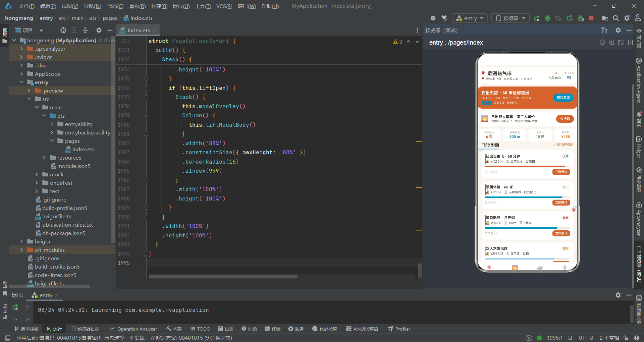Open the 项目 view mode dropdown
Screen dimensions: 644x342
29,30
